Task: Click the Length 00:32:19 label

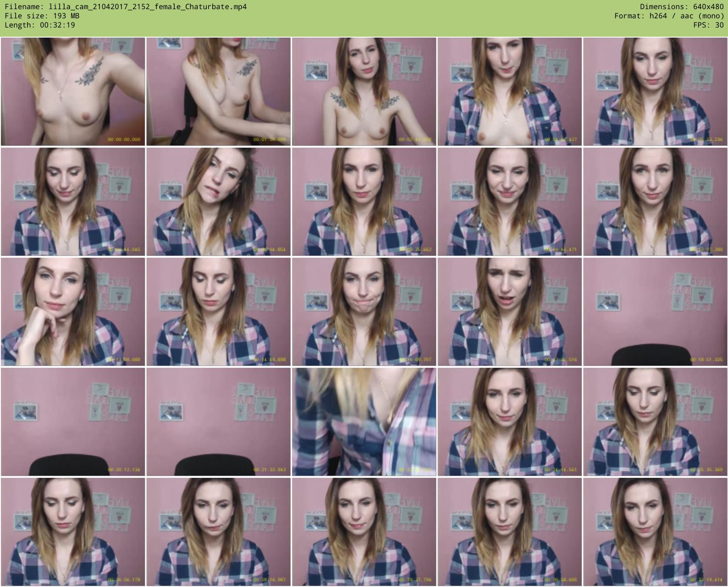Action: (40, 25)
